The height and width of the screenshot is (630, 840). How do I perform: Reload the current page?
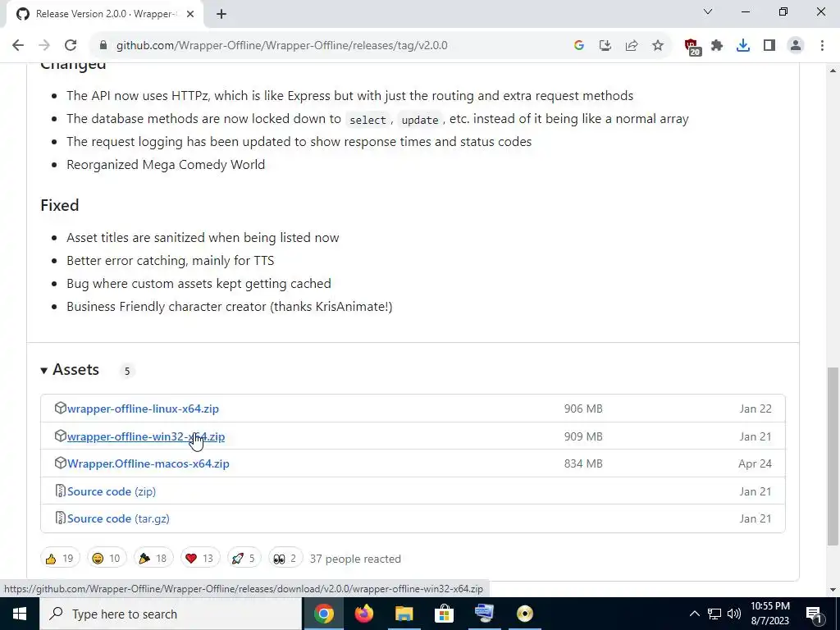pyautogui.click(x=71, y=46)
